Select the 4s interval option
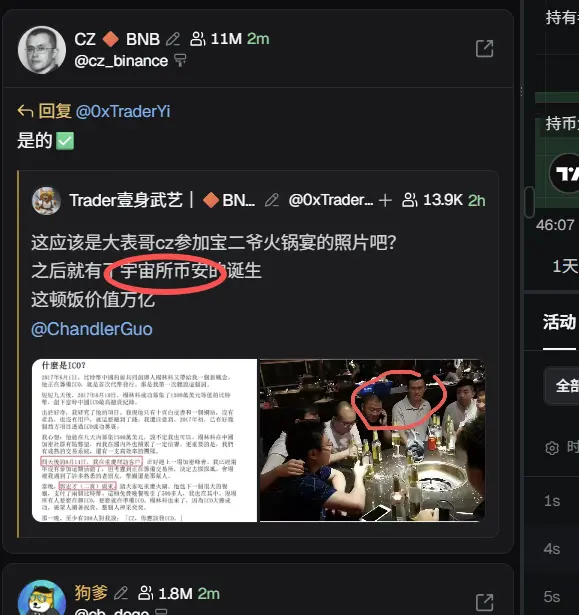Image resolution: width=579 pixels, height=615 pixels. (x=552, y=549)
